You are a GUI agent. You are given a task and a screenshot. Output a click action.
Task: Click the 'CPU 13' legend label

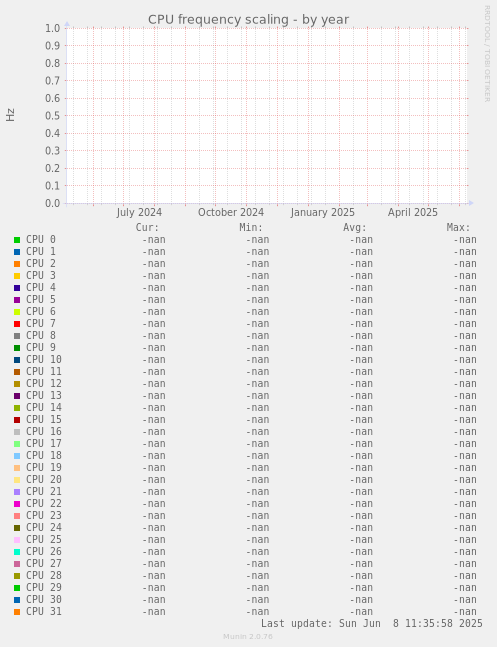coord(44,395)
